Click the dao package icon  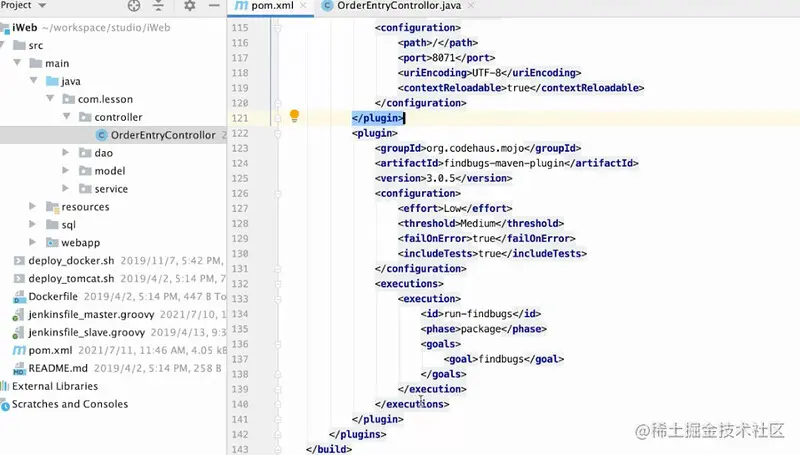click(85, 153)
